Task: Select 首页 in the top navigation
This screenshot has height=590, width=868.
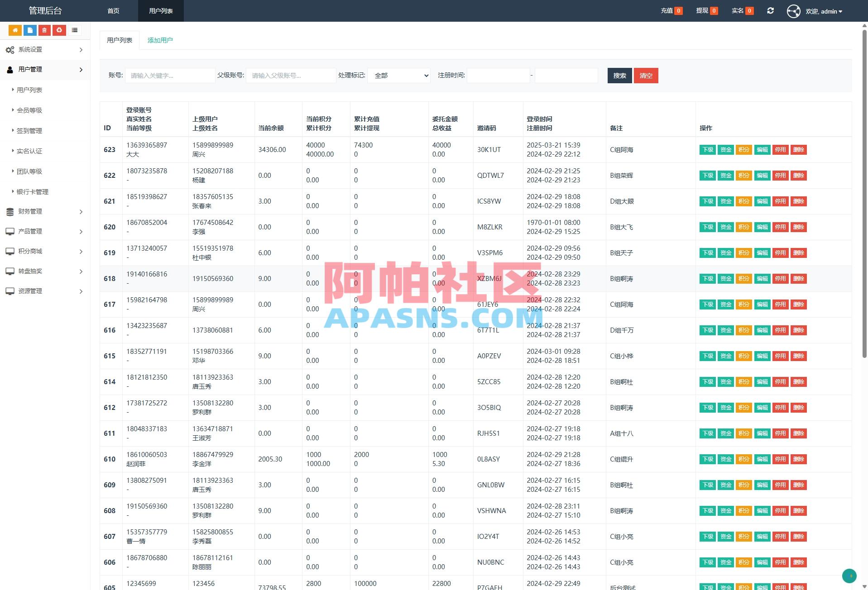Action: [x=113, y=10]
